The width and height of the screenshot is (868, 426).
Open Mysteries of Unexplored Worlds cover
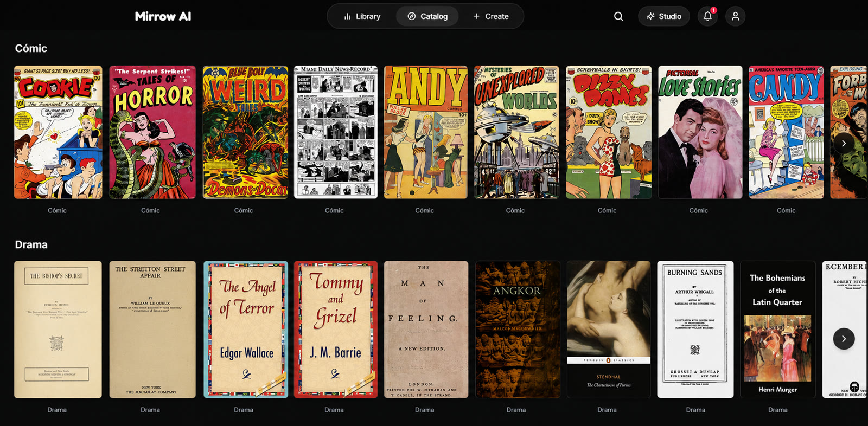tap(516, 132)
